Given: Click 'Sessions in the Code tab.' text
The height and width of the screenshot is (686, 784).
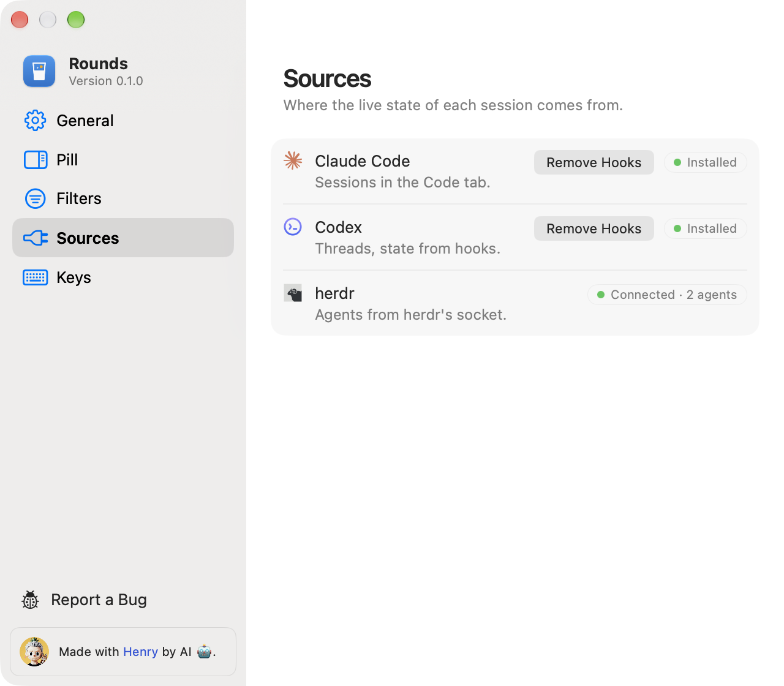Looking at the screenshot, I should pos(402,183).
